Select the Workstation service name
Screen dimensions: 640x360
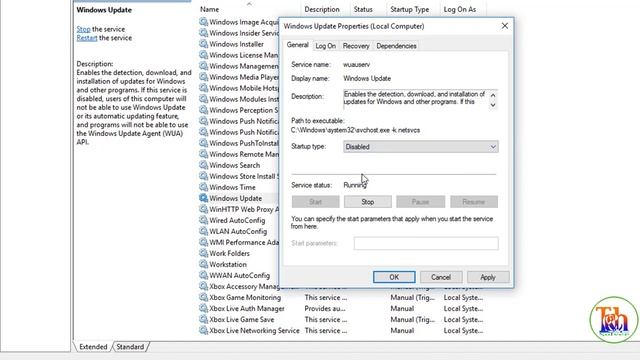[228, 264]
